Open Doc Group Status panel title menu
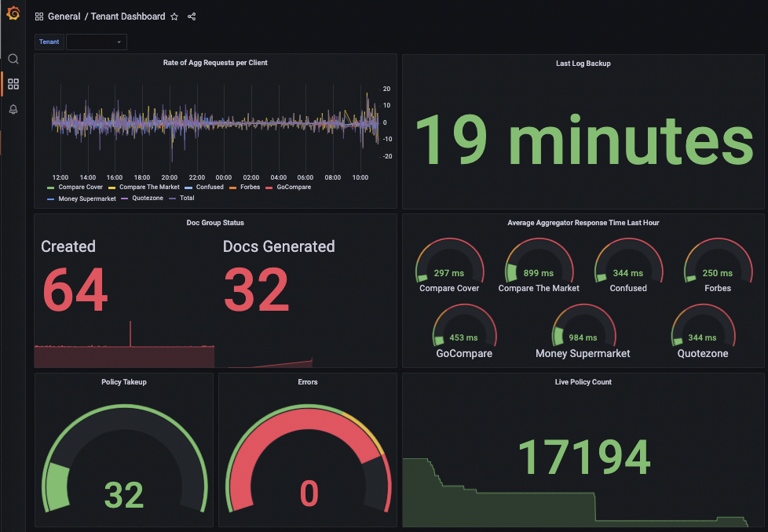768x532 pixels. [215, 223]
